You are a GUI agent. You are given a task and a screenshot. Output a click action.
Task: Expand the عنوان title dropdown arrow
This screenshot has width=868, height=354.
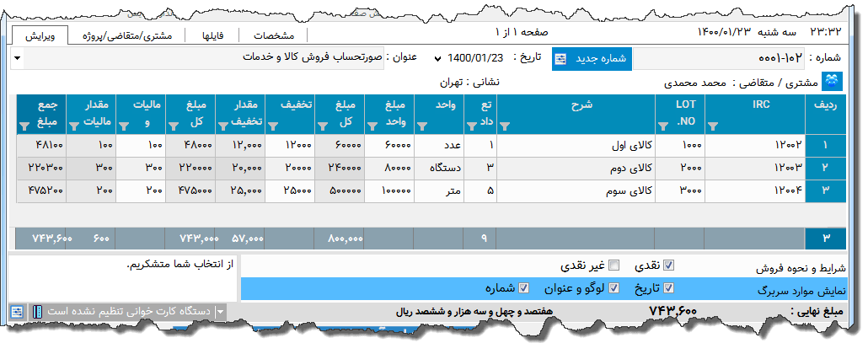click(15, 58)
